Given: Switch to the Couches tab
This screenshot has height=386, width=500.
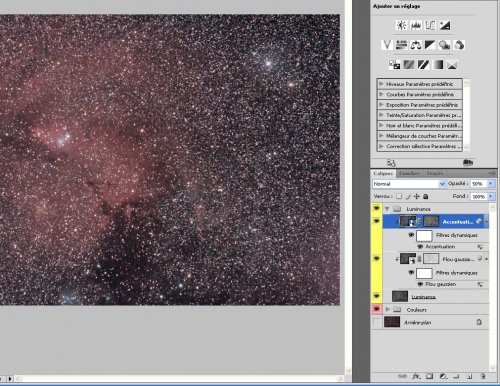Looking at the screenshot, I should (x=409, y=173).
